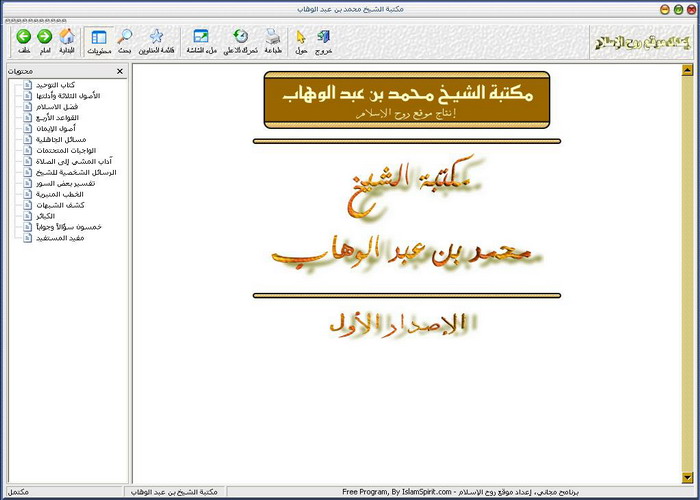Switch to full screen (ملء الشاشة)

pos(201,37)
